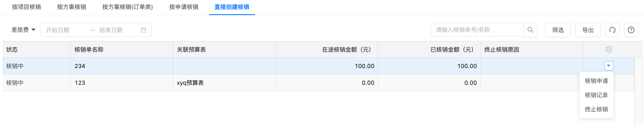This screenshot has width=644, height=125.
Task: Collapse the row action dropdown arrow
Action: point(609,66)
